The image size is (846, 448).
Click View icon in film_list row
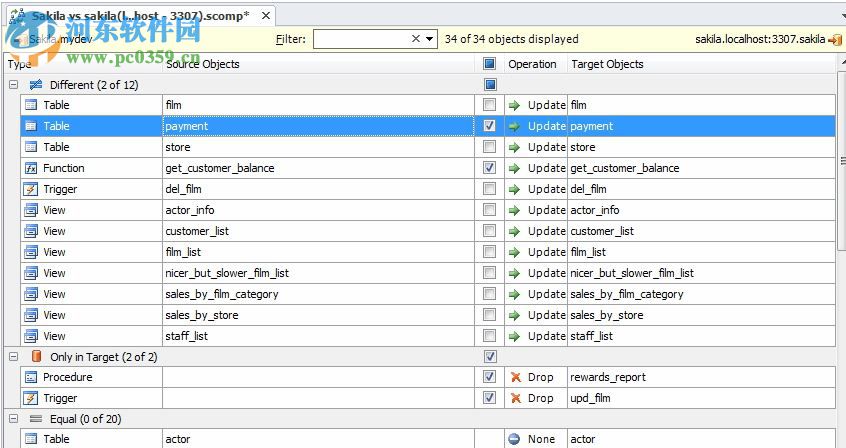coord(31,252)
